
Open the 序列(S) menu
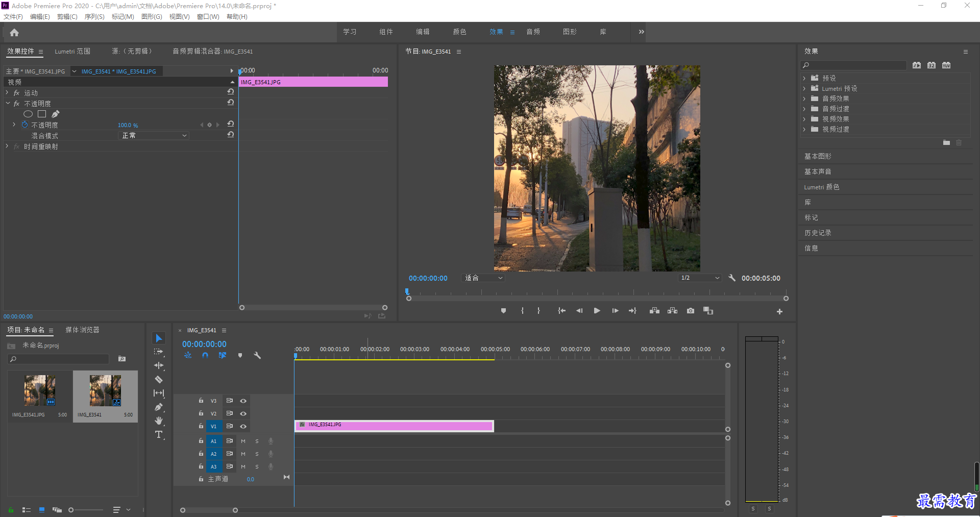coord(94,17)
